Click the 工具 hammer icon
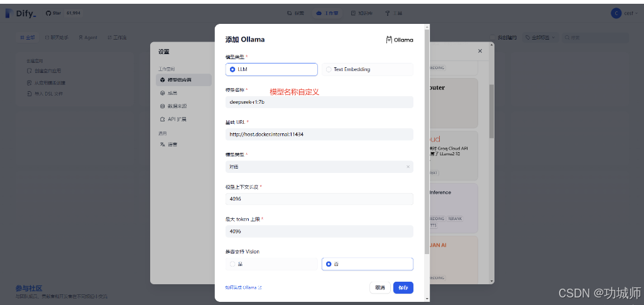The width and height of the screenshot is (644, 305). [387, 13]
